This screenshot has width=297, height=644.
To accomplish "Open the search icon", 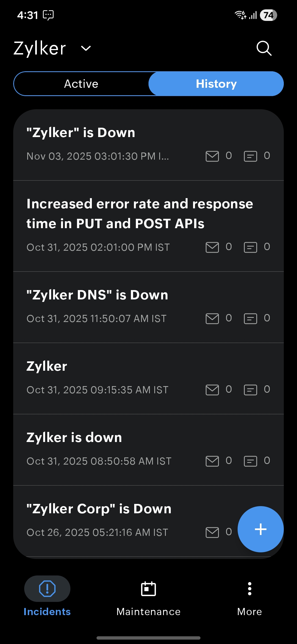I will coord(264,48).
